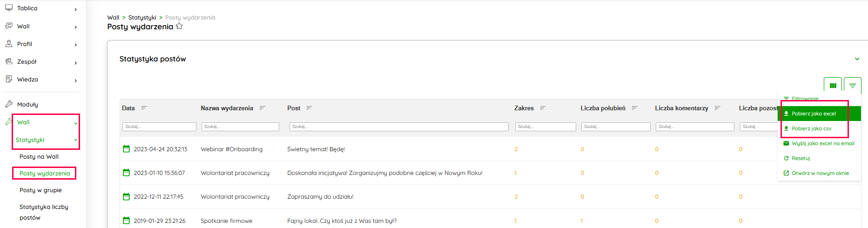Viewport: 868px width, 228px height.
Task: Click the filter options icon button
Action: (852, 86)
